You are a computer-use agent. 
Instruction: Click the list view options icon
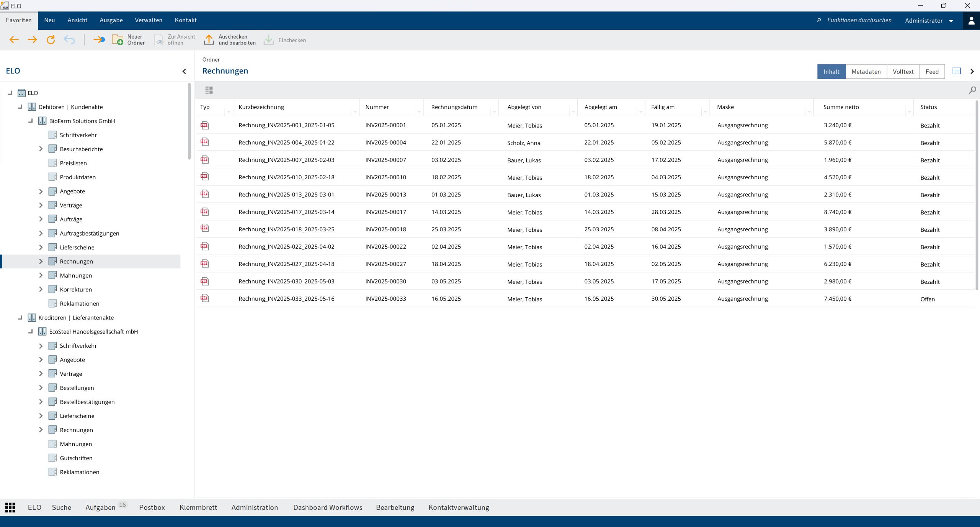(209, 90)
